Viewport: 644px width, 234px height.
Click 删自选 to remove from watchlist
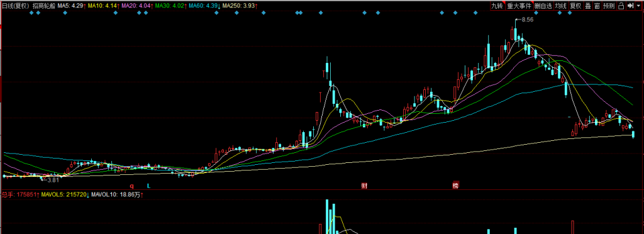coord(543,6)
